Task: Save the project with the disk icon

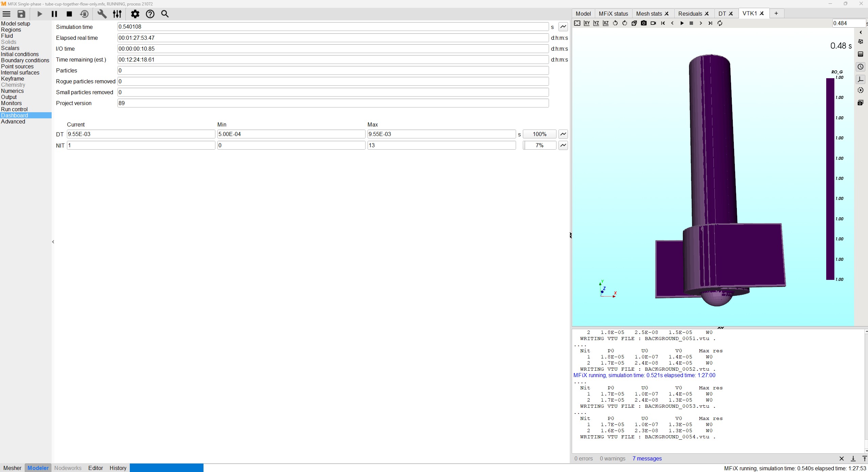Action: click(x=21, y=14)
